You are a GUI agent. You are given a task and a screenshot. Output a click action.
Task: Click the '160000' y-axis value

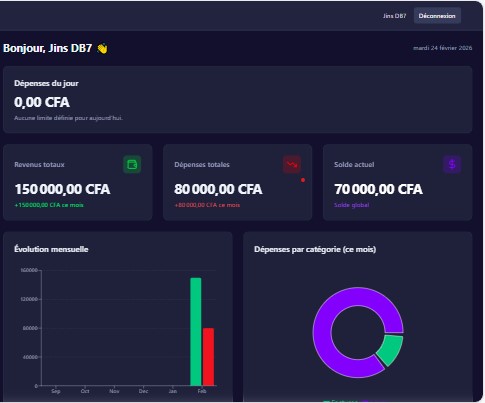29,270
